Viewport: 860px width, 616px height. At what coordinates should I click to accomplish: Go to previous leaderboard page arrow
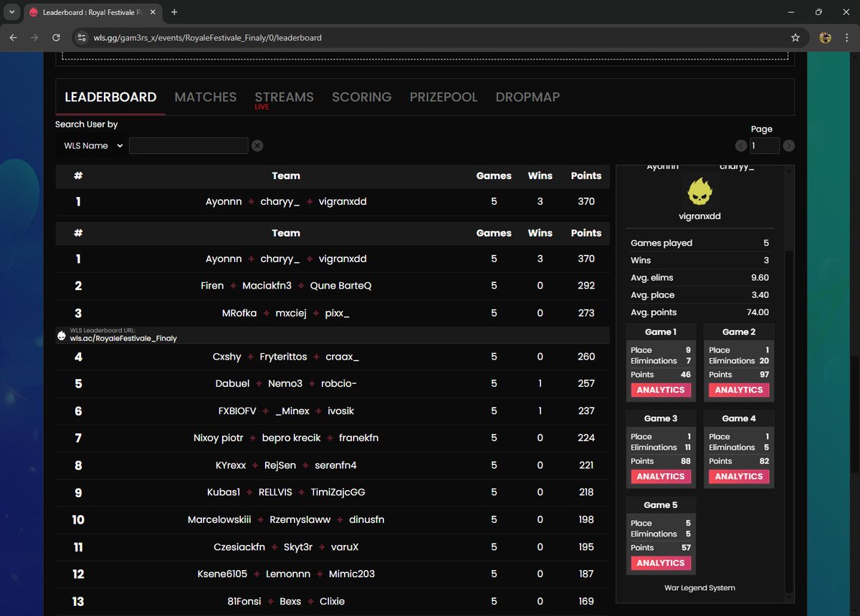point(741,145)
